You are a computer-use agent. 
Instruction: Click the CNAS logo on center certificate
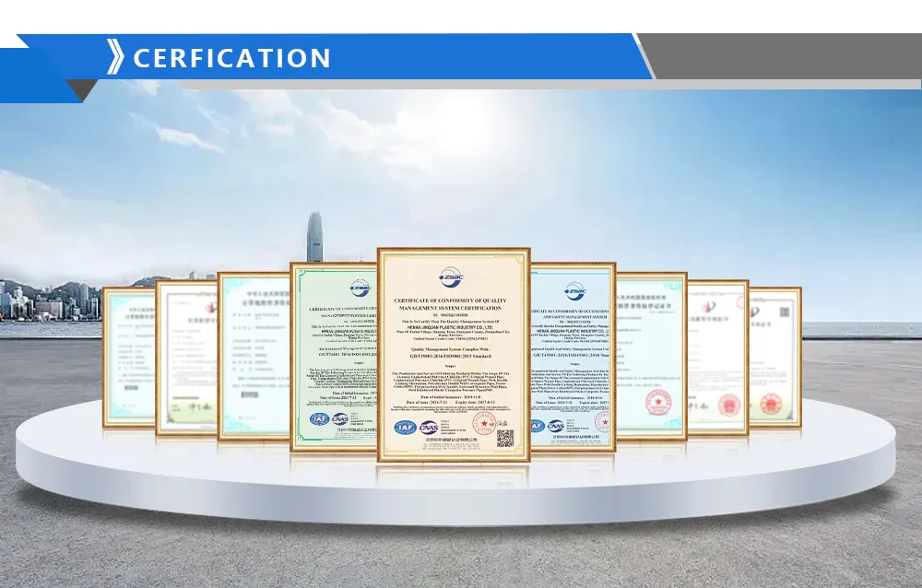(x=429, y=427)
